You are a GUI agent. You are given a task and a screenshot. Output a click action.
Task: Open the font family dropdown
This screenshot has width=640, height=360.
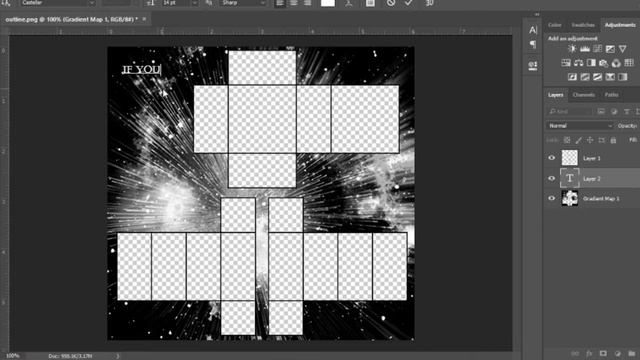pos(58,3)
